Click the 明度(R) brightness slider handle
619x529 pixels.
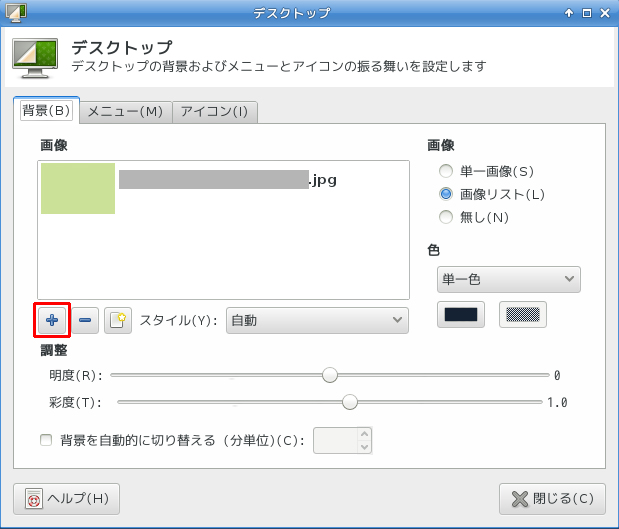(329, 375)
